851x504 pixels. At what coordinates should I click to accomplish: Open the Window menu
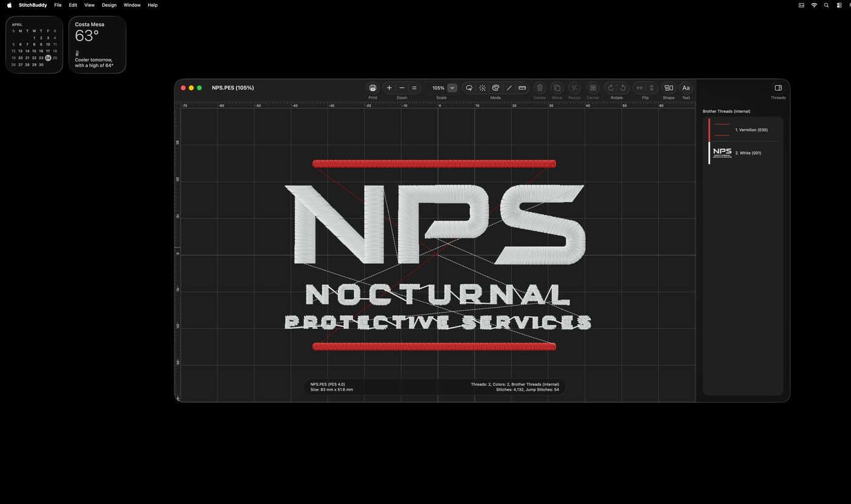[132, 5]
